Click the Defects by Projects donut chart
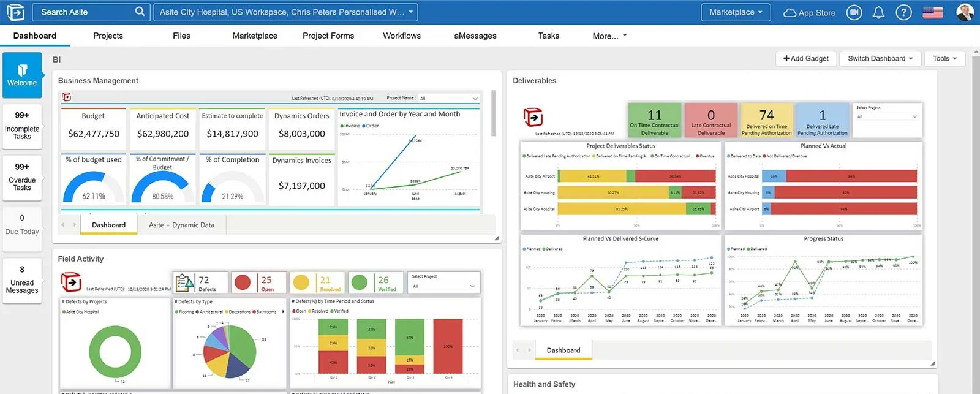Image resolution: width=980 pixels, height=394 pixels. pos(115,351)
